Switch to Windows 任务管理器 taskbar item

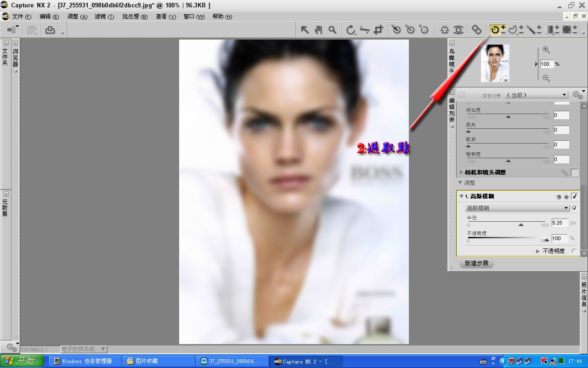click(x=85, y=361)
